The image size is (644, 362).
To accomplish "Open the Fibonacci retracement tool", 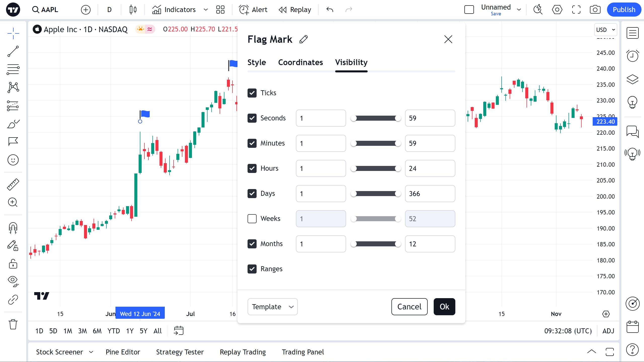I will tap(13, 69).
